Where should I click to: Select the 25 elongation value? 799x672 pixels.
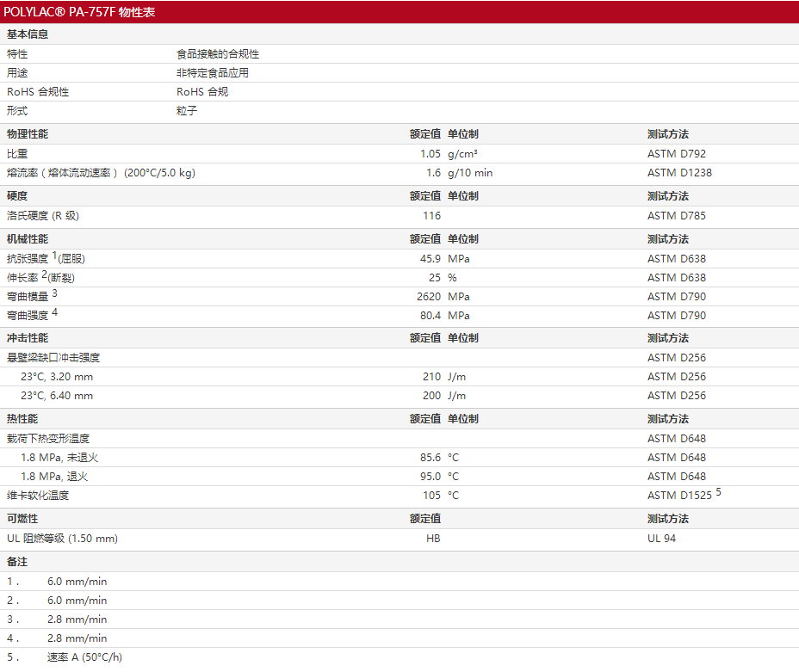435,277
